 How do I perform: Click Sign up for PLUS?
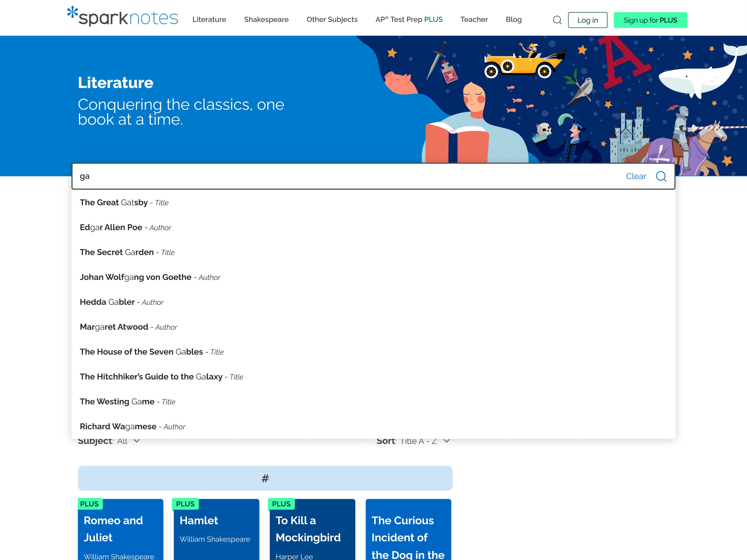650,20
